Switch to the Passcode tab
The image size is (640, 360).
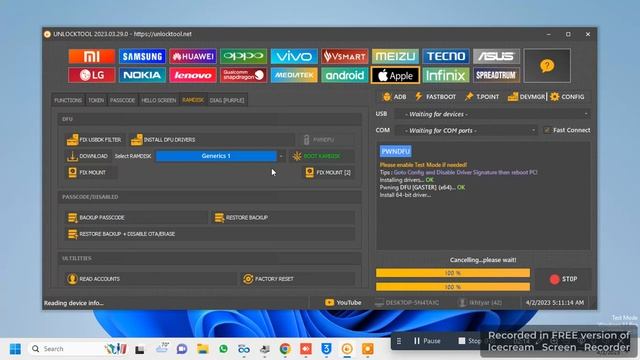tap(122, 100)
